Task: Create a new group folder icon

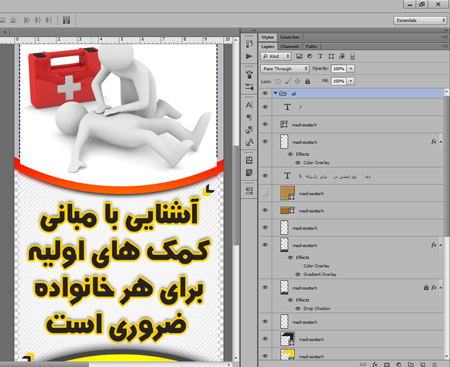Action: point(411,364)
